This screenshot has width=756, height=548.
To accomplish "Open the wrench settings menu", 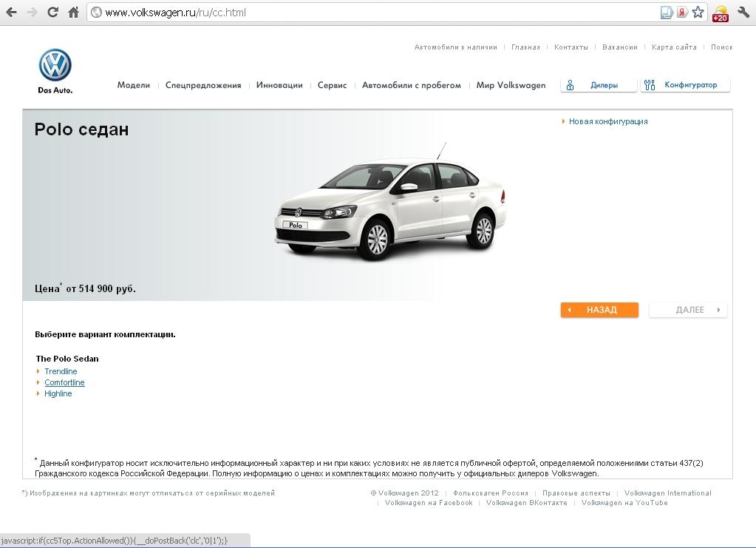I will 743,13.
